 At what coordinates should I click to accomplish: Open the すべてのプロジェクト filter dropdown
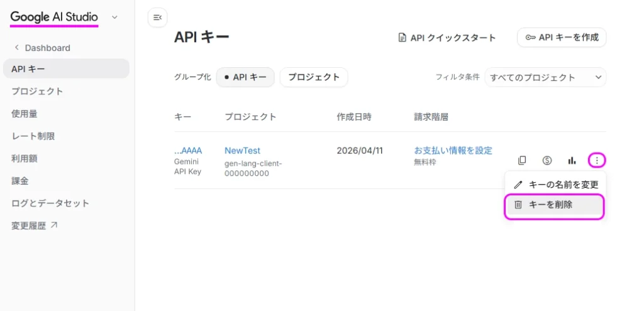coord(545,77)
